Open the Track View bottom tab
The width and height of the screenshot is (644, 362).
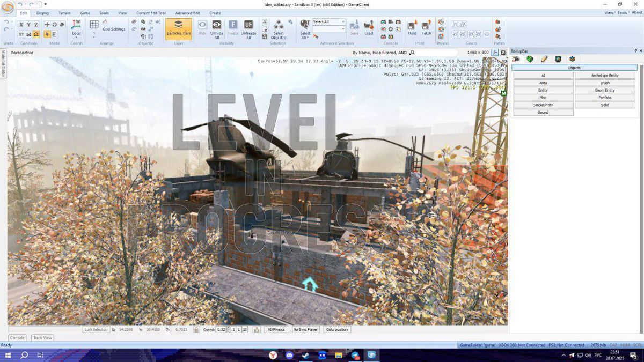[42, 338]
